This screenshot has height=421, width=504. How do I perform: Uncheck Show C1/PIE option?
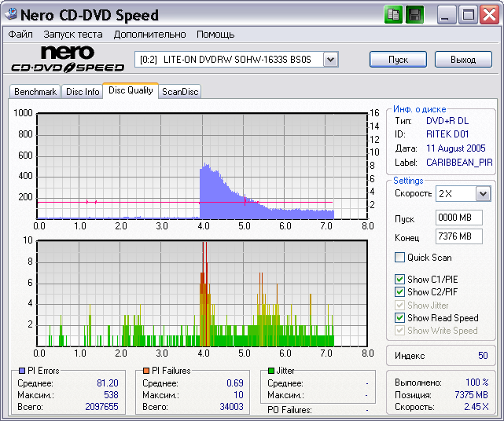point(400,280)
